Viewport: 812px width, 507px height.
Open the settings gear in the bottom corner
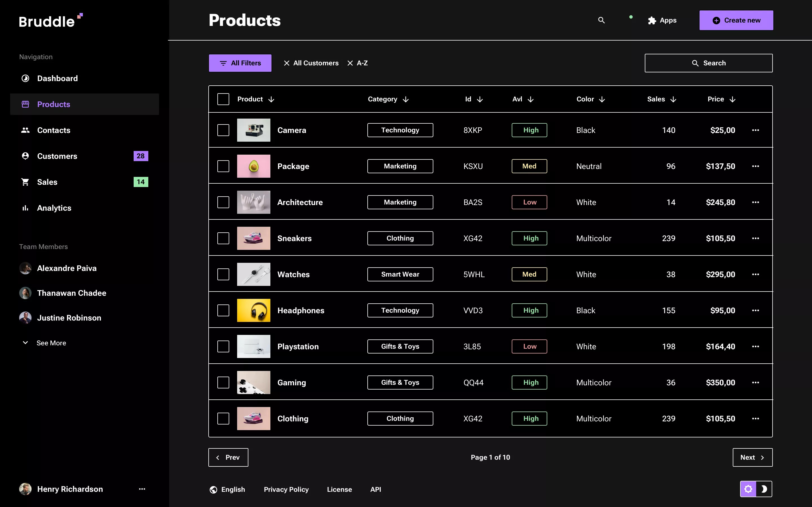(x=749, y=489)
